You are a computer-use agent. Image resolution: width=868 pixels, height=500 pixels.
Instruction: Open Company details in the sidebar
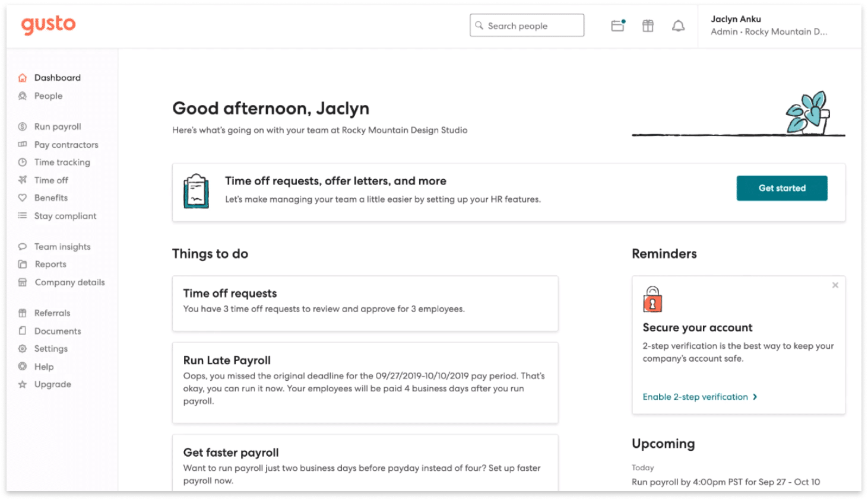click(x=69, y=282)
